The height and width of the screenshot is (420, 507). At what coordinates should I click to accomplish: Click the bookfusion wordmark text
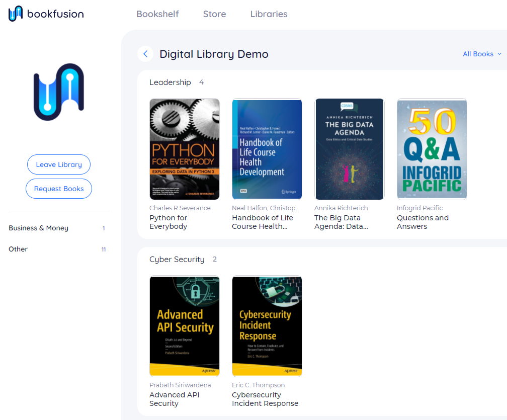point(56,14)
